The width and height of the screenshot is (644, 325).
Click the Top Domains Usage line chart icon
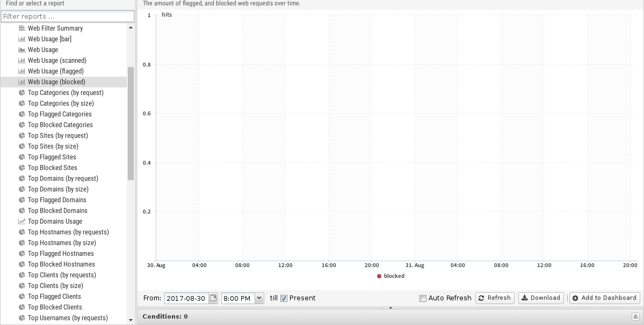[x=22, y=221]
